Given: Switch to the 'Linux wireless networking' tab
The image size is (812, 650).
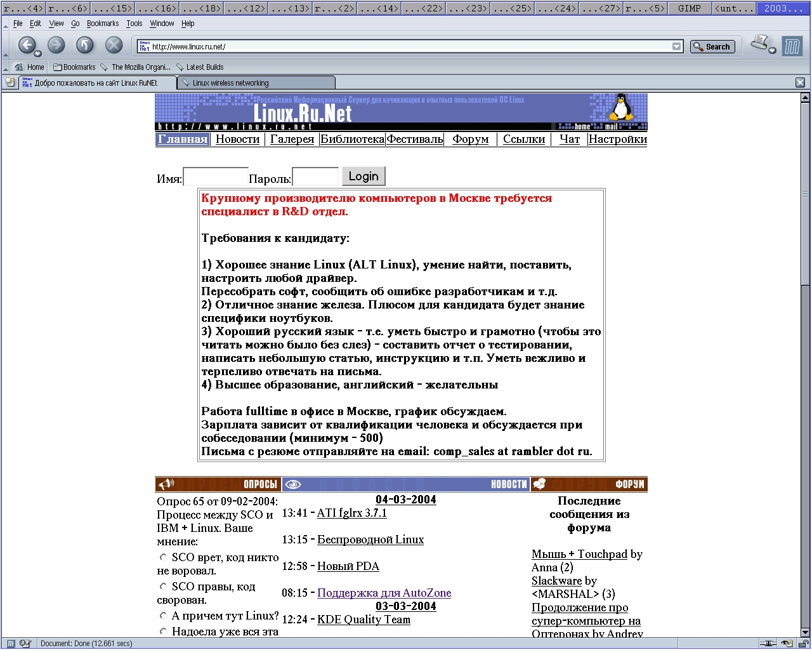Looking at the screenshot, I should [x=256, y=83].
